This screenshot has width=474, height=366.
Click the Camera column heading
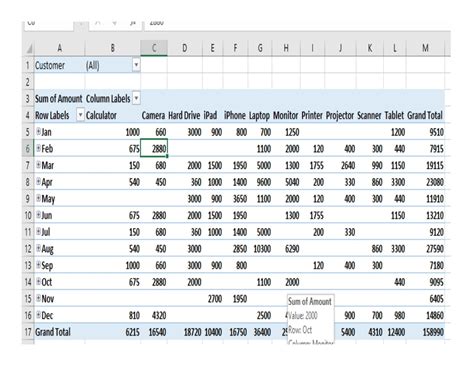tap(153, 115)
